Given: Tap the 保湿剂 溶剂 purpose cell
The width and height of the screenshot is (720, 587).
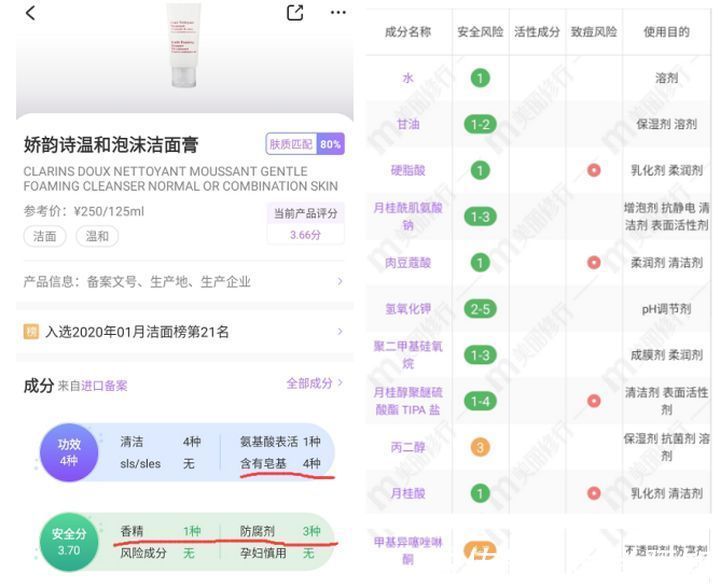Looking at the screenshot, I should click(x=666, y=124).
